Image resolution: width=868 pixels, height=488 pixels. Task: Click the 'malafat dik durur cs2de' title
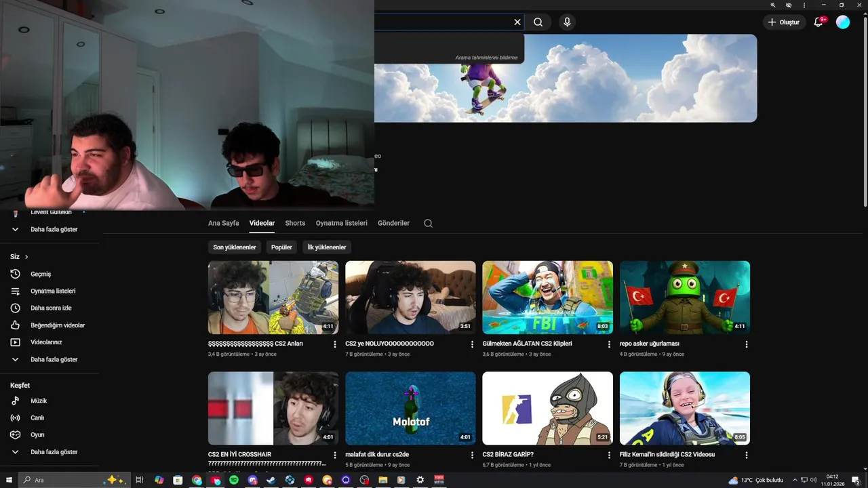(377, 455)
